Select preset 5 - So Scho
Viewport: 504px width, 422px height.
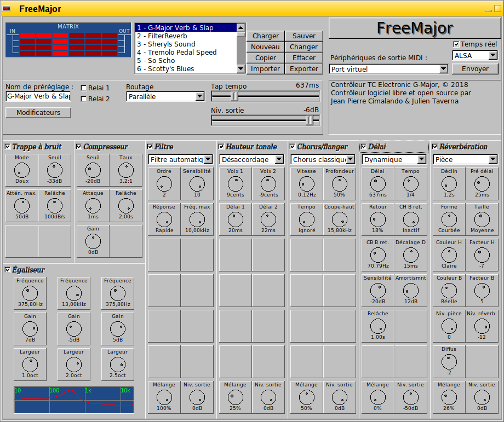click(x=186, y=60)
